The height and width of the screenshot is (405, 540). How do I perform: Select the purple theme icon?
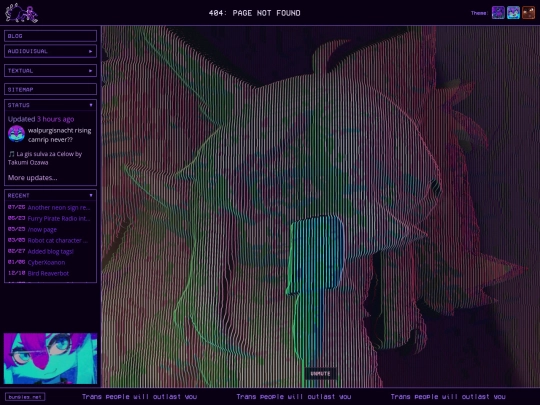(498, 13)
